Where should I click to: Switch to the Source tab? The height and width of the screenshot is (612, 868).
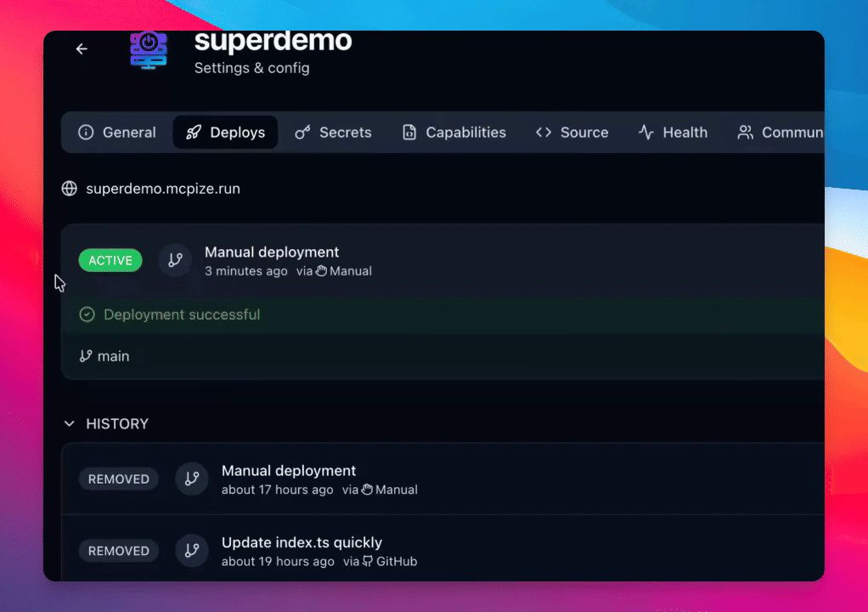point(572,133)
